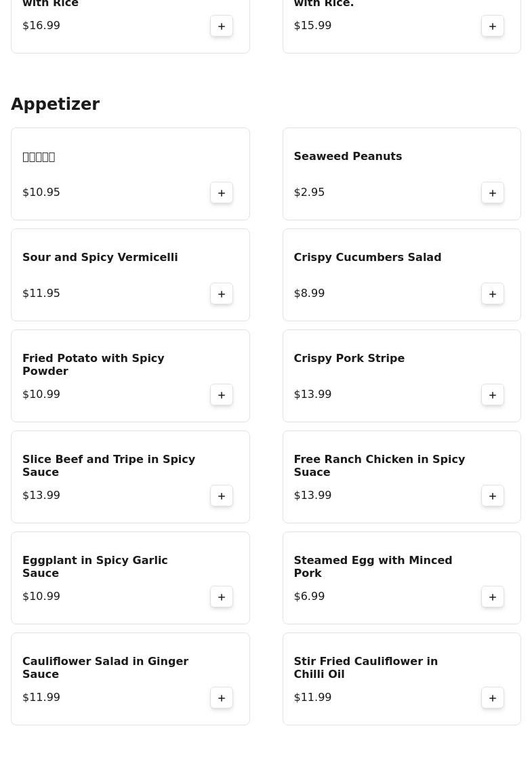Add Sour and Spicy Vermicelli to cart
This screenshot has height=764, width=532.
(x=222, y=294)
